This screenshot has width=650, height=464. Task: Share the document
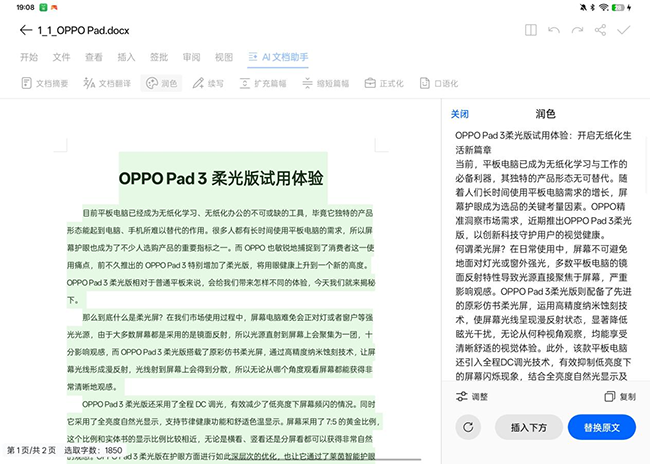point(600,30)
